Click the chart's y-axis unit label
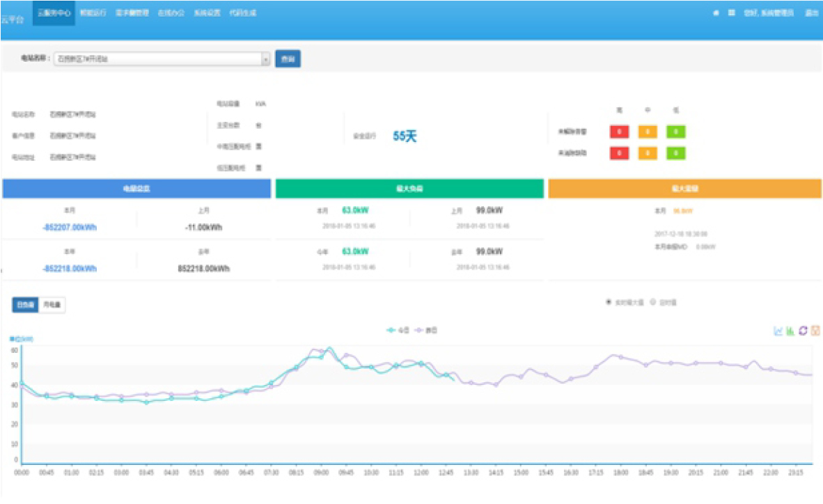Screen dimensions: 823x504 pos(22,339)
